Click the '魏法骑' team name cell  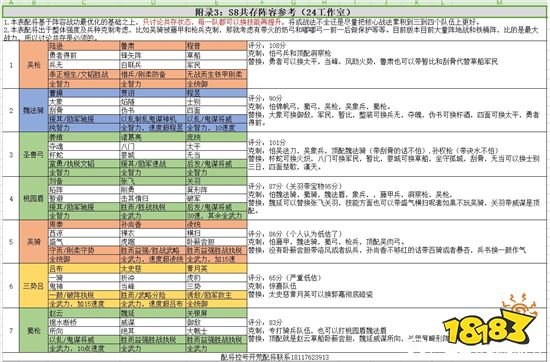34,110
